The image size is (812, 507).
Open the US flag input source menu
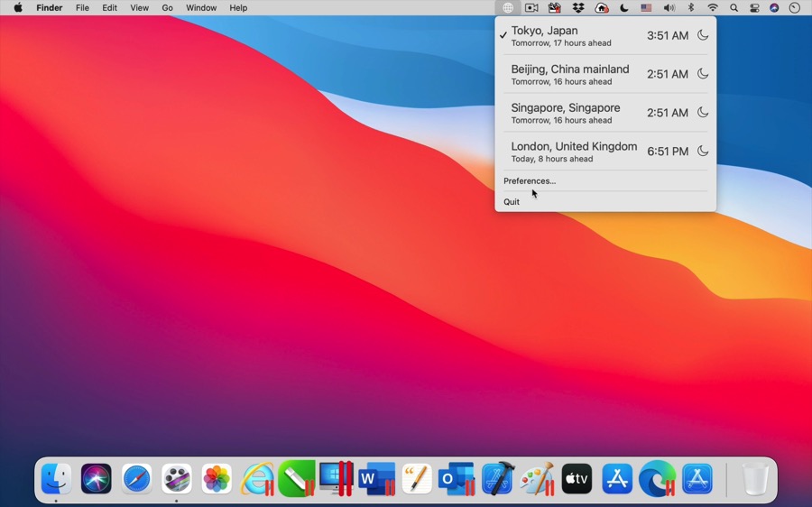(646, 8)
